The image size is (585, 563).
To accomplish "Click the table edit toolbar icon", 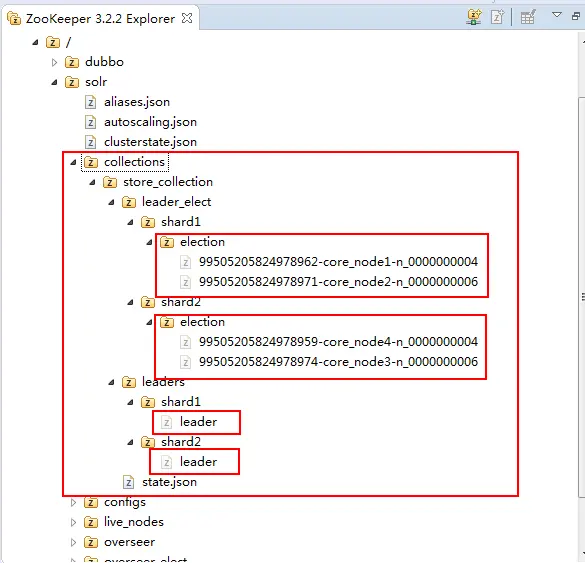I will pos(528,17).
